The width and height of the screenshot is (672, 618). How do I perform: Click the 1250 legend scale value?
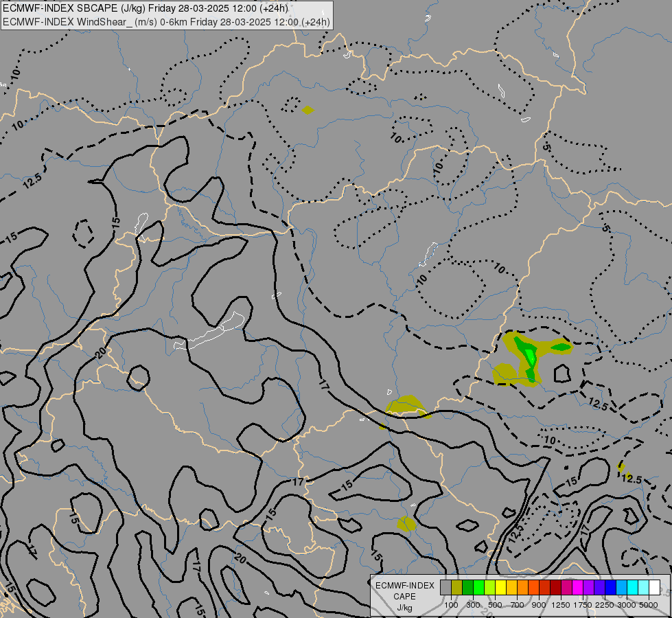[561, 605]
